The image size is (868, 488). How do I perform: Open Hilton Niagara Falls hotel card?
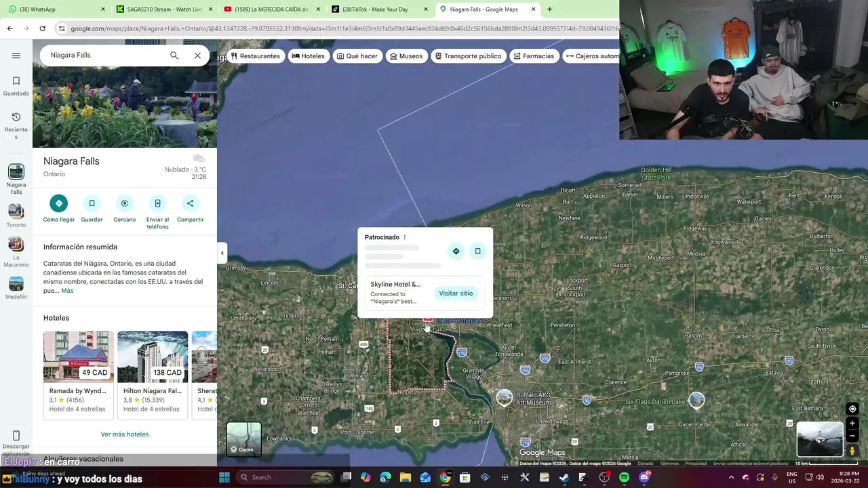tap(153, 375)
